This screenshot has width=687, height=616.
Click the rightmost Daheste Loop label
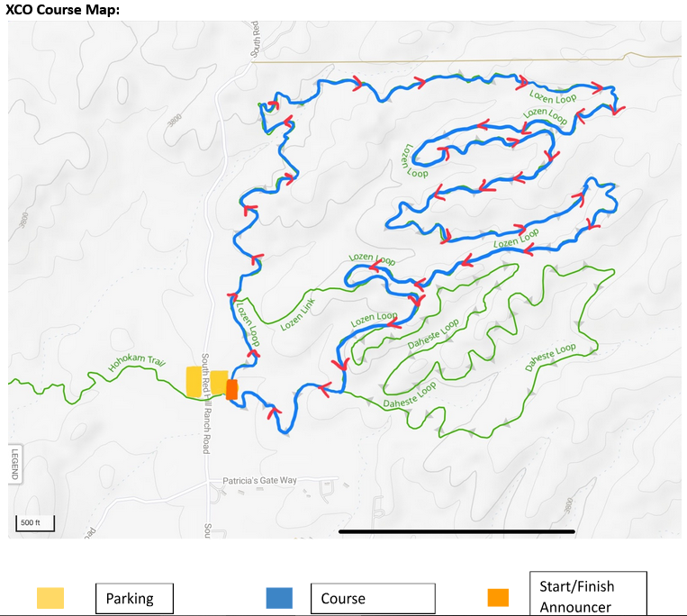[551, 358]
